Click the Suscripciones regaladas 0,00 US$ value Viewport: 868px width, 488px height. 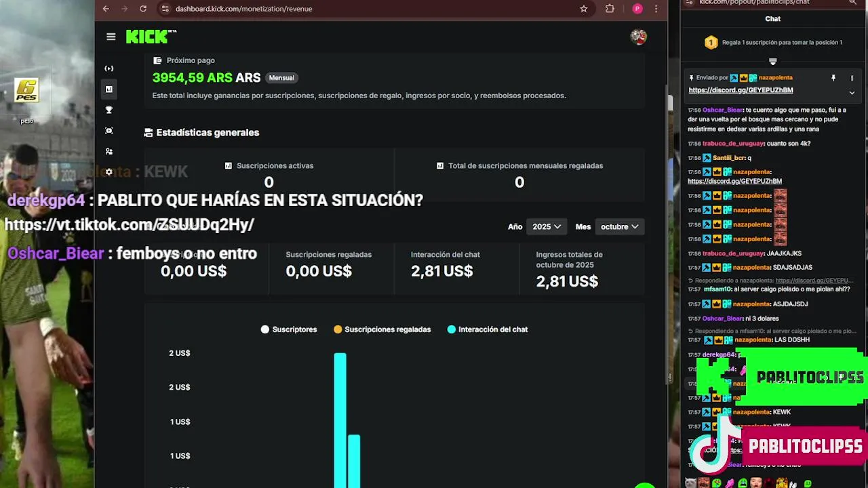tap(319, 271)
